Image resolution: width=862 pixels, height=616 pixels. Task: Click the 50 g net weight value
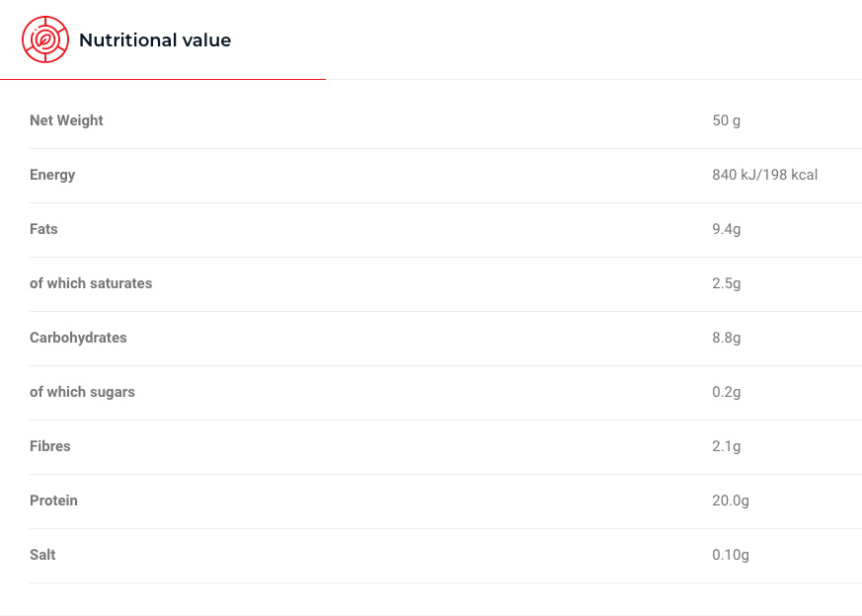point(726,120)
